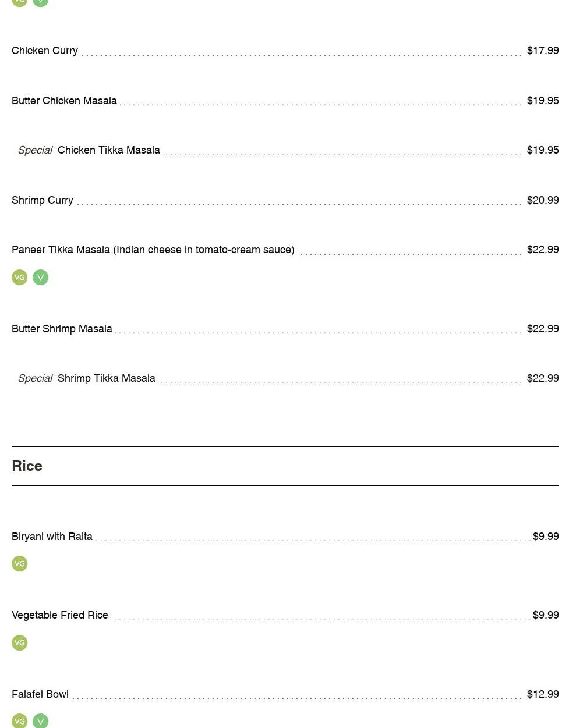Click the VG badge under Falafel Bowl

click(20, 721)
